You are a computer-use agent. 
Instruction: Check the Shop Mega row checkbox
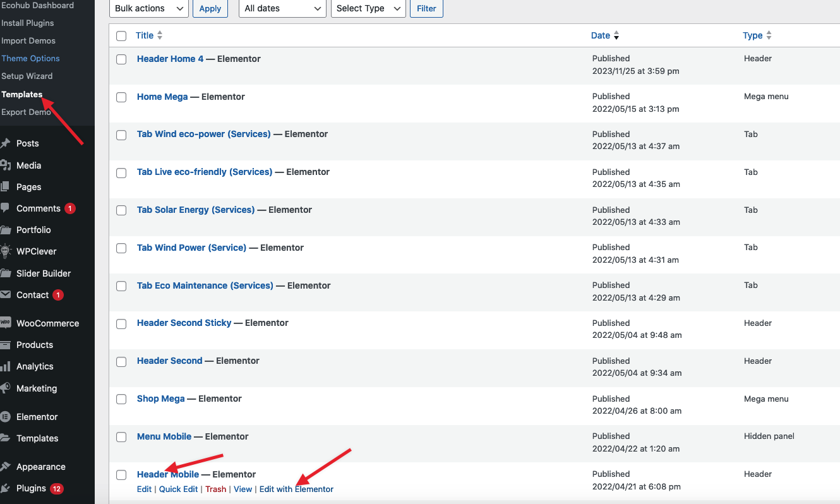pos(121,399)
